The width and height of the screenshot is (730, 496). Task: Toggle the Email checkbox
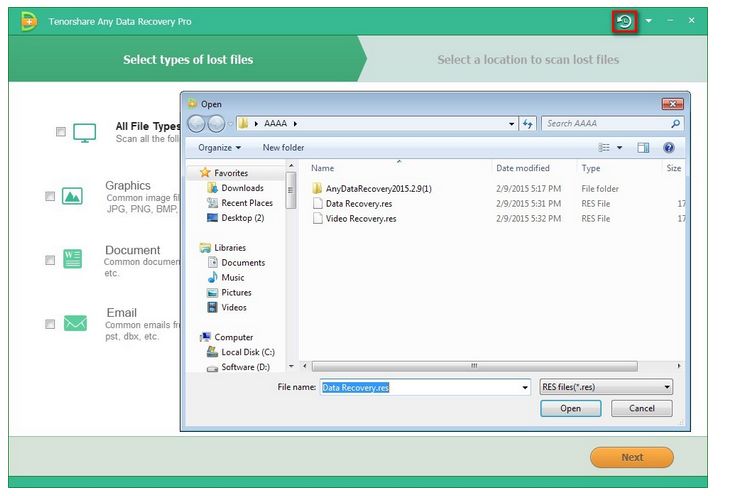click(x=50, y=324)
